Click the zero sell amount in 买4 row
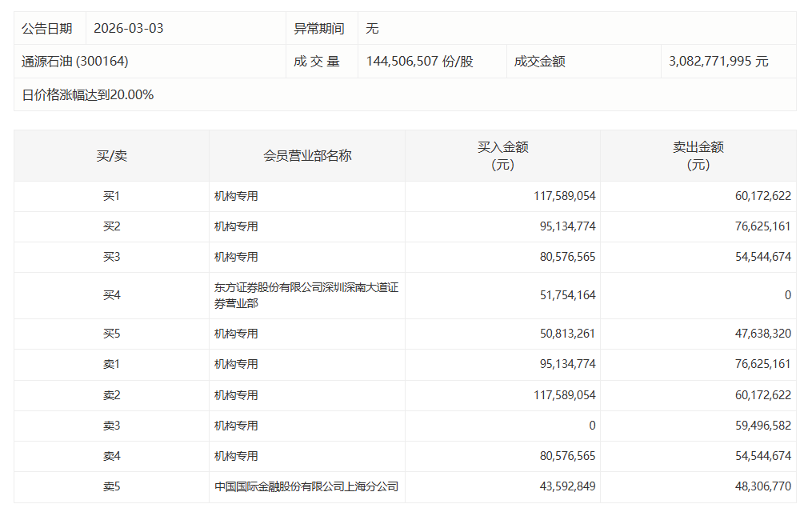This screenshot has height=512, width=812. click(790, 295)
